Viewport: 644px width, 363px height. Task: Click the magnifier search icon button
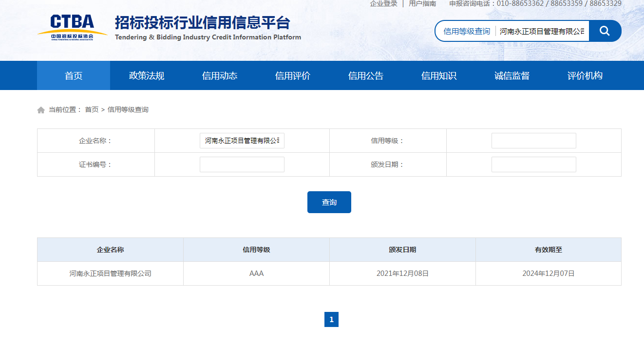[x=605, y=31]
